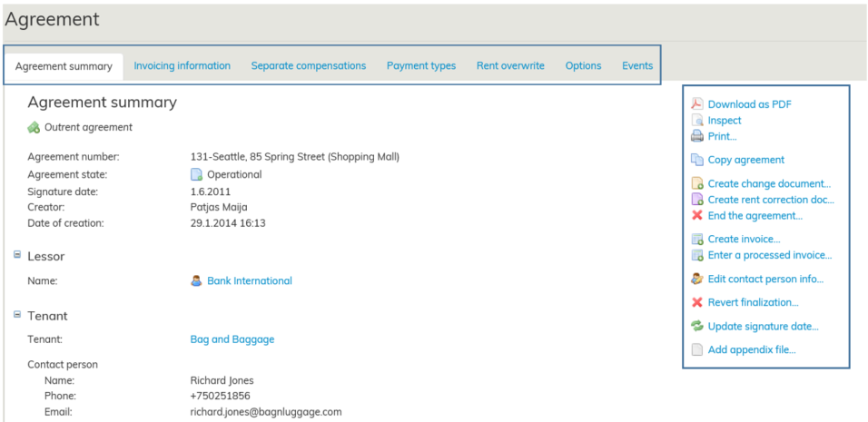Screen dimensions: 868x422
Task: Click the Edit contact person info icon
Action: pos(696,280)
